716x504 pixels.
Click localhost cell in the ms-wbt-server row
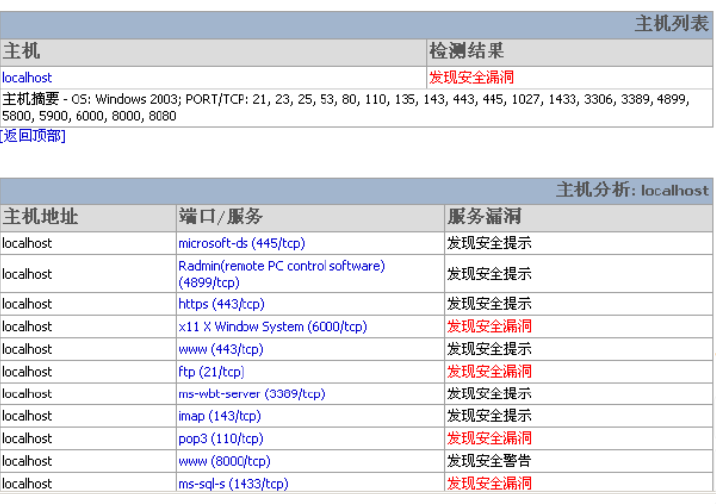coord(27,394)
